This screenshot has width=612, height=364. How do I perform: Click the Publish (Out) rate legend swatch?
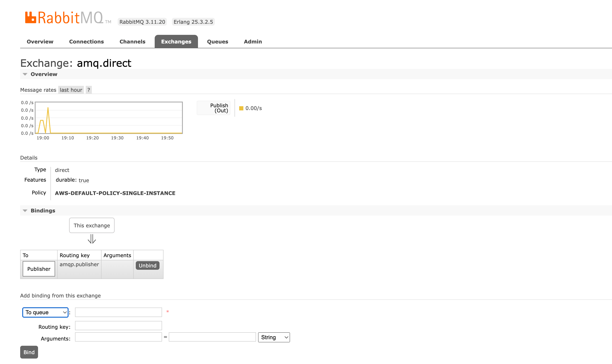coord(241,108)
